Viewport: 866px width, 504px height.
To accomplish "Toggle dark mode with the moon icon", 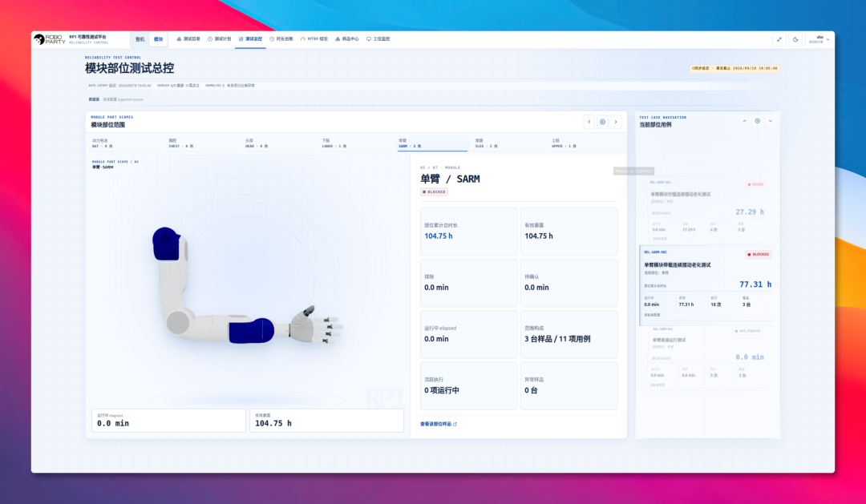I will (795, 39).
